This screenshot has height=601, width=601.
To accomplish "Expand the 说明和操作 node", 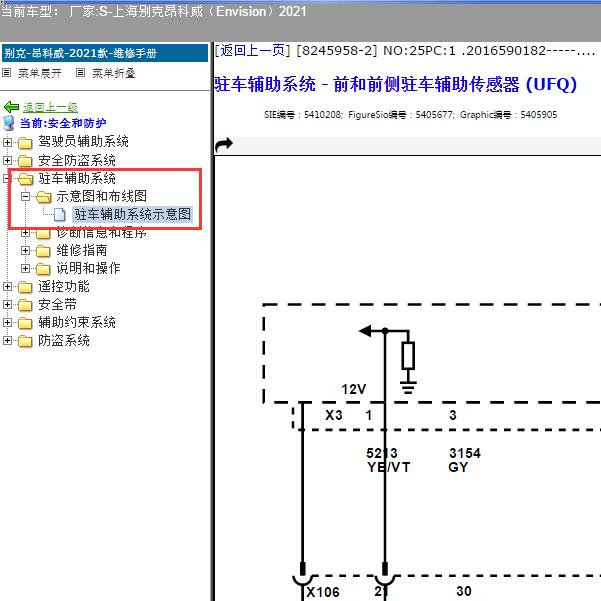I will 25,268.
